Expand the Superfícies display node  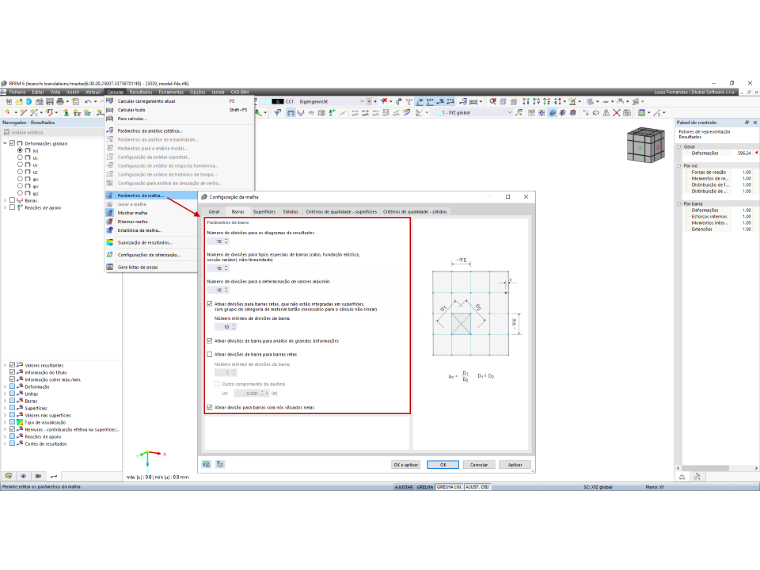[5, 408]
